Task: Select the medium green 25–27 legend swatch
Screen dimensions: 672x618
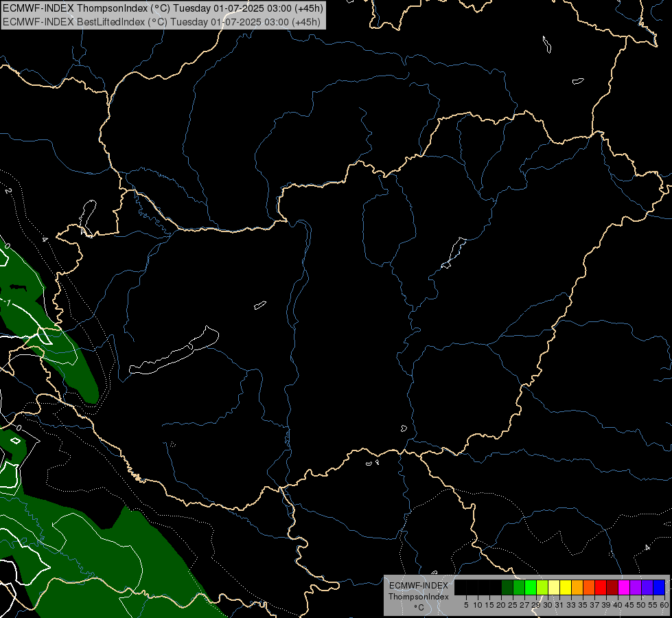Action: (519, 587)
